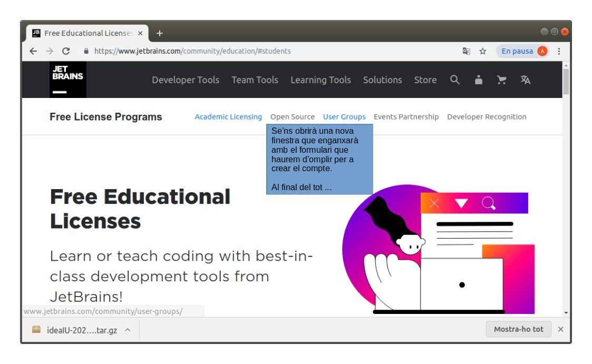Click the 'Mostra-ho tot' button
Screen dimensions: 592x364
point(518,329)
